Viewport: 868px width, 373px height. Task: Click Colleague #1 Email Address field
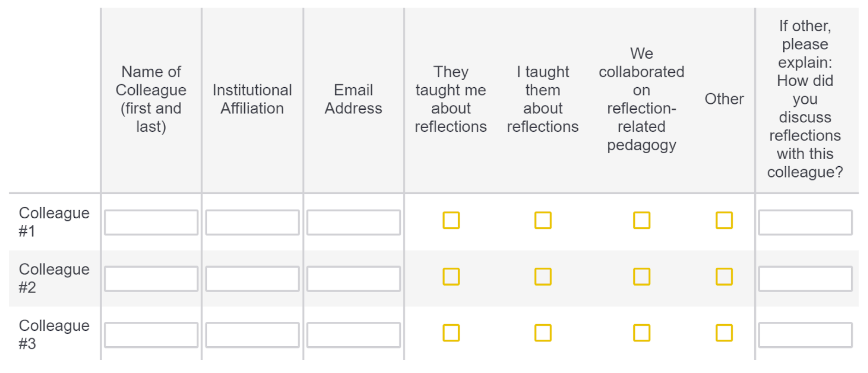coord(353,222)
